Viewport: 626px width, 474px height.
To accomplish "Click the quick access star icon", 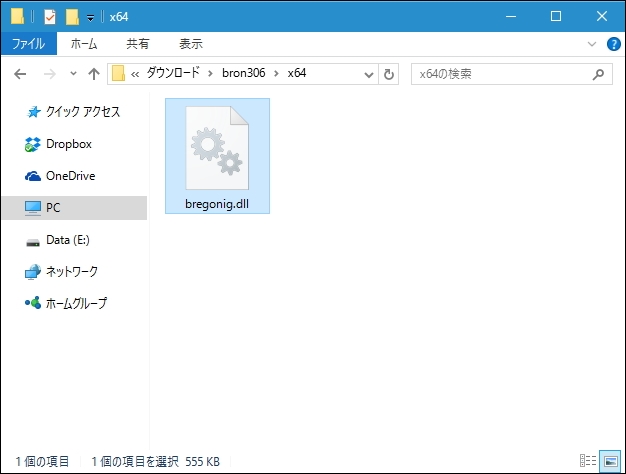I will [x=33, y=112].
